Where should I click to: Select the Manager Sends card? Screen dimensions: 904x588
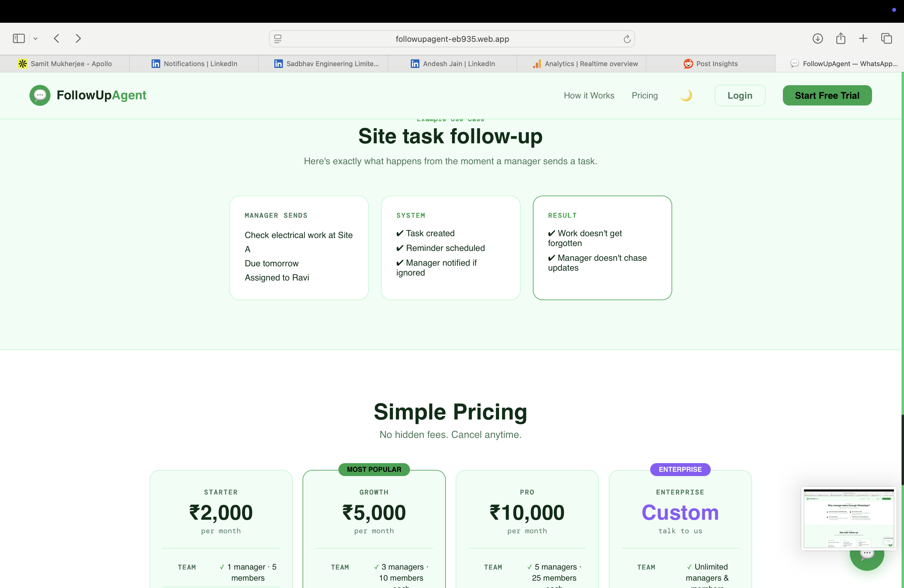[x=299, y=248]
